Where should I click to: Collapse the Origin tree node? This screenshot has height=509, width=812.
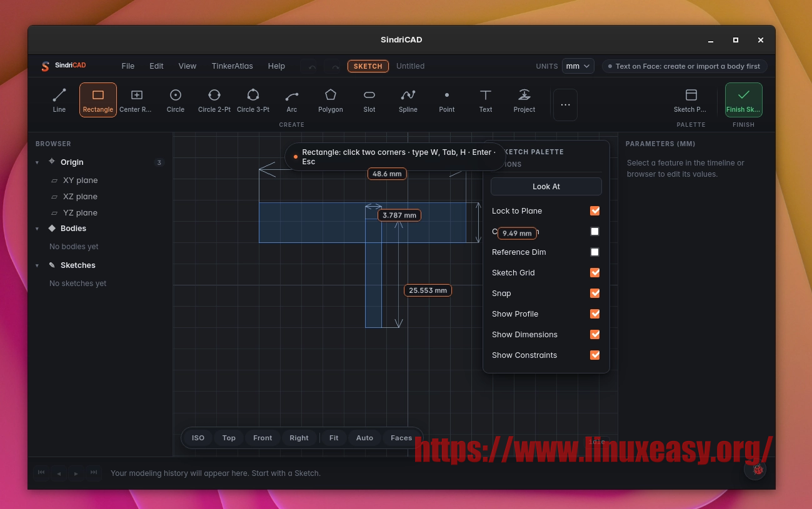pyautogui.click(x=37, y=162)
